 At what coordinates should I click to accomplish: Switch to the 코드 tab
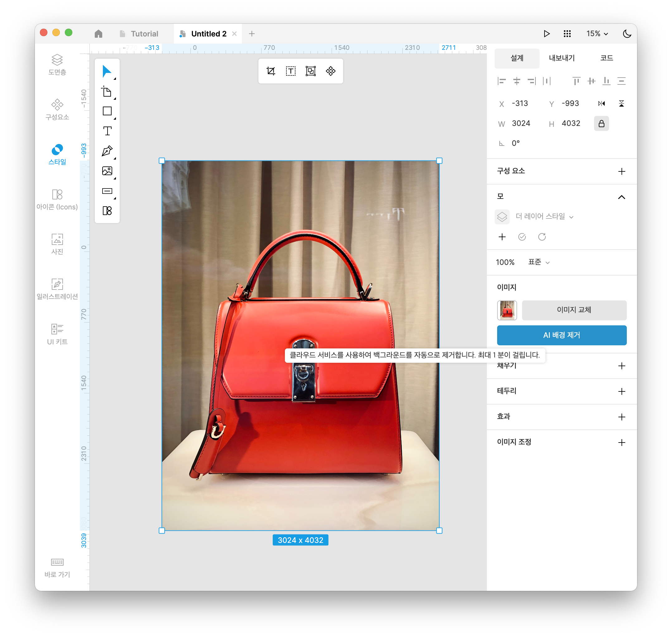[x=606, y=58]
